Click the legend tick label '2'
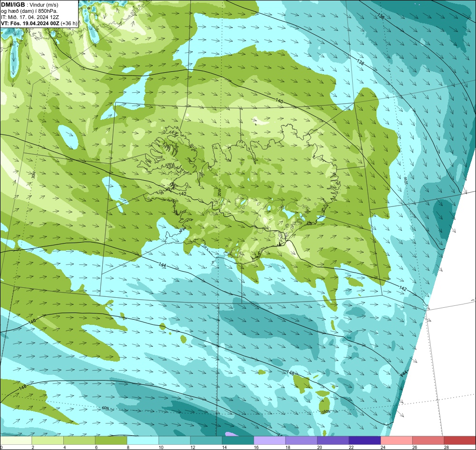This screenshot has height=450, width=476. point(33,447)
